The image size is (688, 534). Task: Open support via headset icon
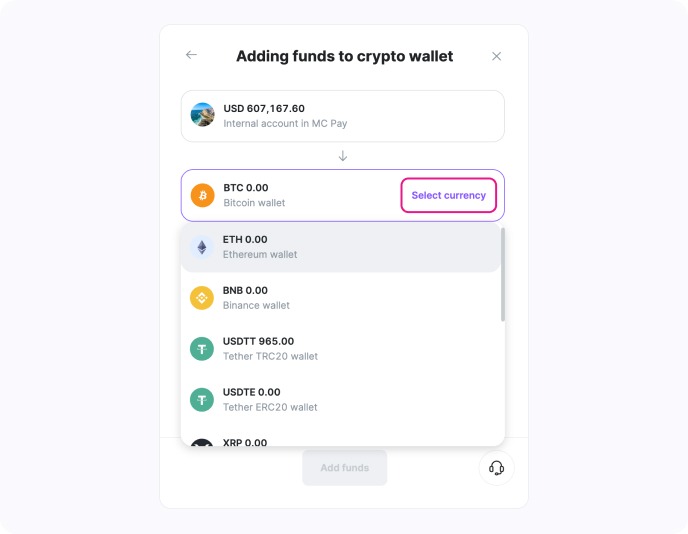pyautogui.click(x=497, y=468)
